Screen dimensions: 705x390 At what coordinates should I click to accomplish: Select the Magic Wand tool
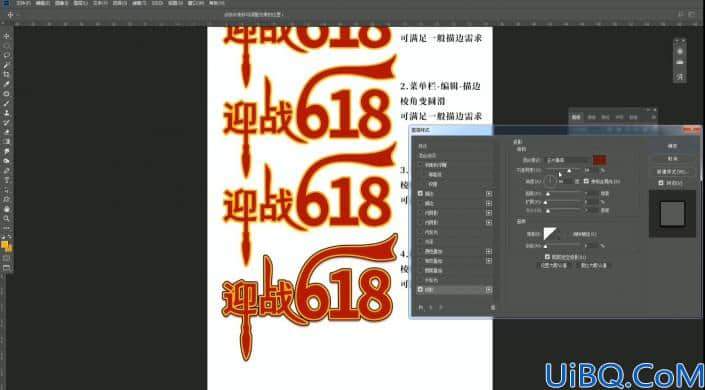coord(7,65)
